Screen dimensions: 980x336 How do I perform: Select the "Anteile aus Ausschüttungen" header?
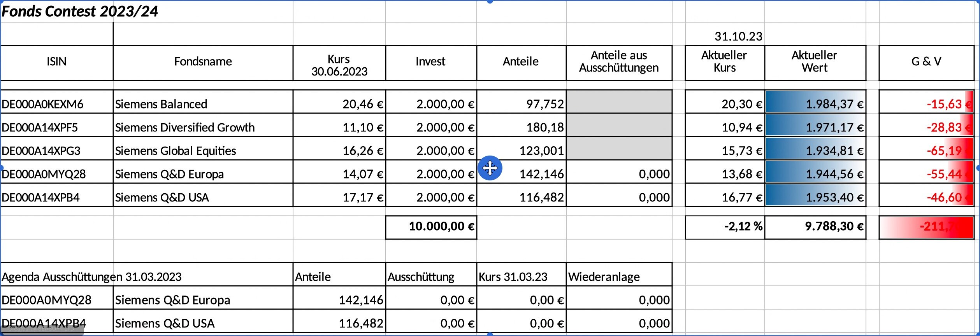tap(619, 62)
